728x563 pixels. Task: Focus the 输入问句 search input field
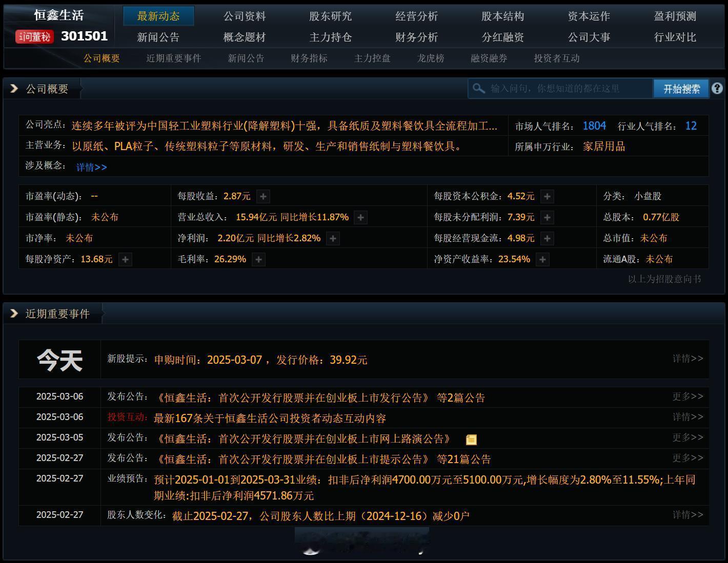[560, 89]
